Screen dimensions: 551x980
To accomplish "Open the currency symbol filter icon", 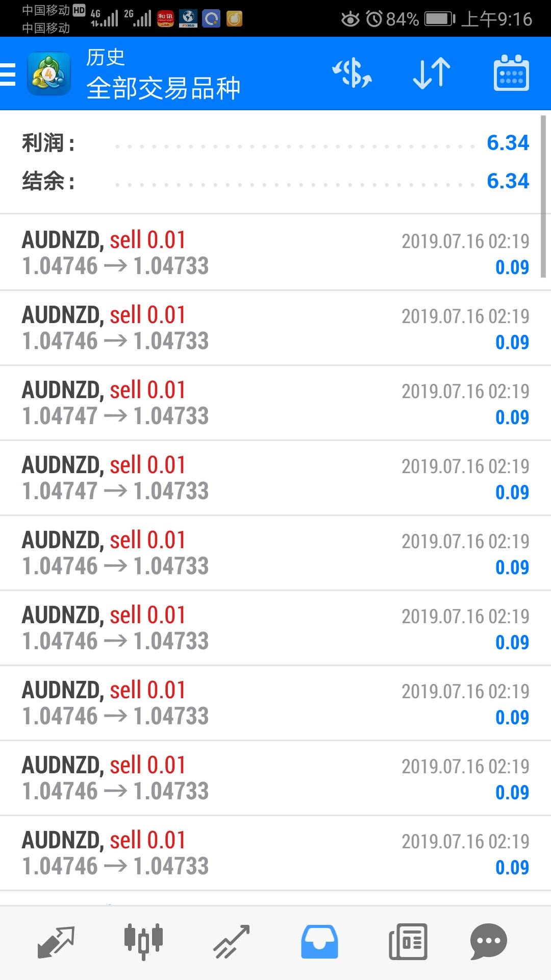I will click(352, 73).
